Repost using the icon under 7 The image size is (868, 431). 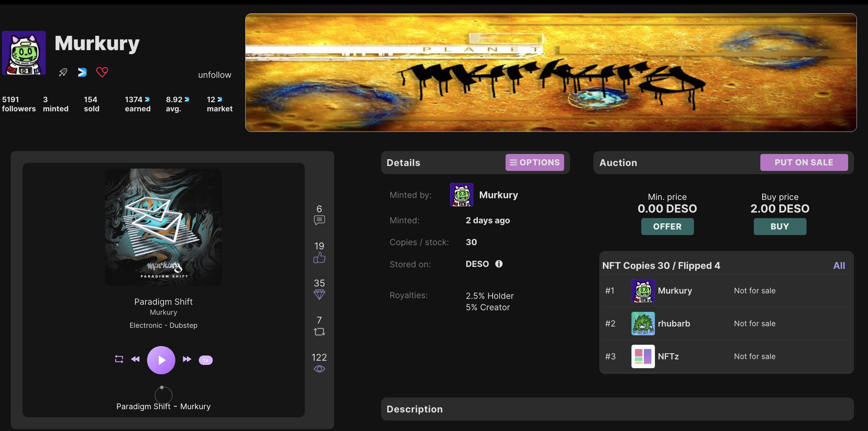tap(319, 332)
